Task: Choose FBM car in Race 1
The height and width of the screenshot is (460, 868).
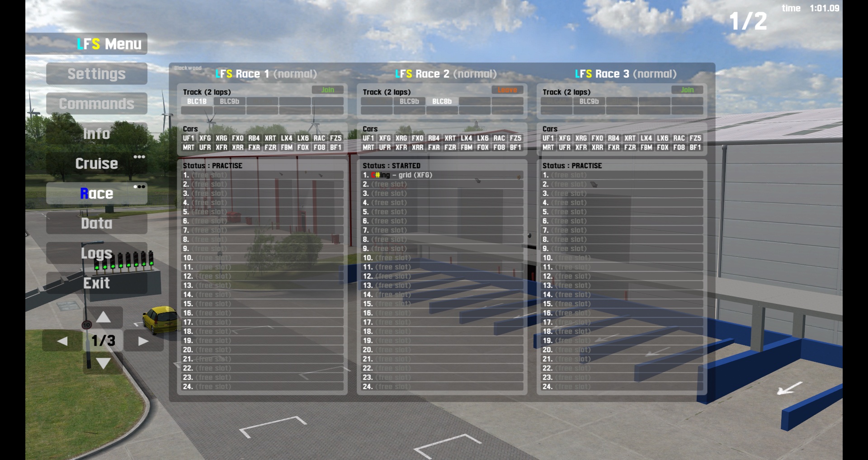Action: (x=287, y=147)
